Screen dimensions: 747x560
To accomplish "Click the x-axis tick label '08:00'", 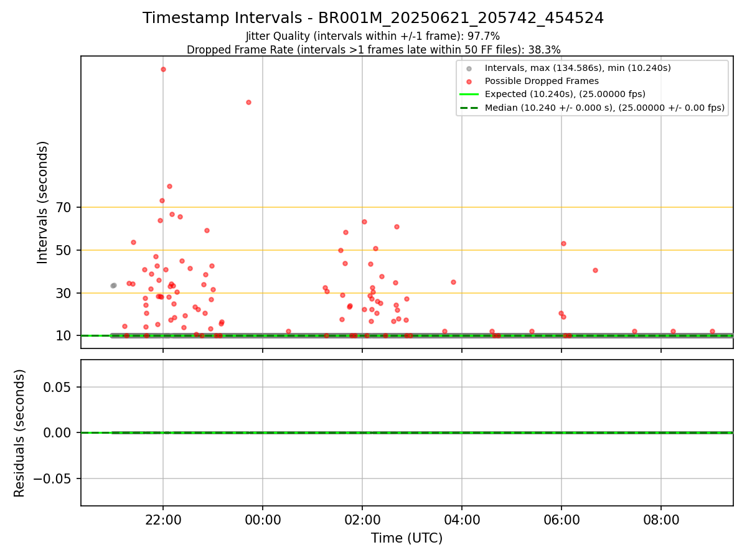I will click(661, 520).
